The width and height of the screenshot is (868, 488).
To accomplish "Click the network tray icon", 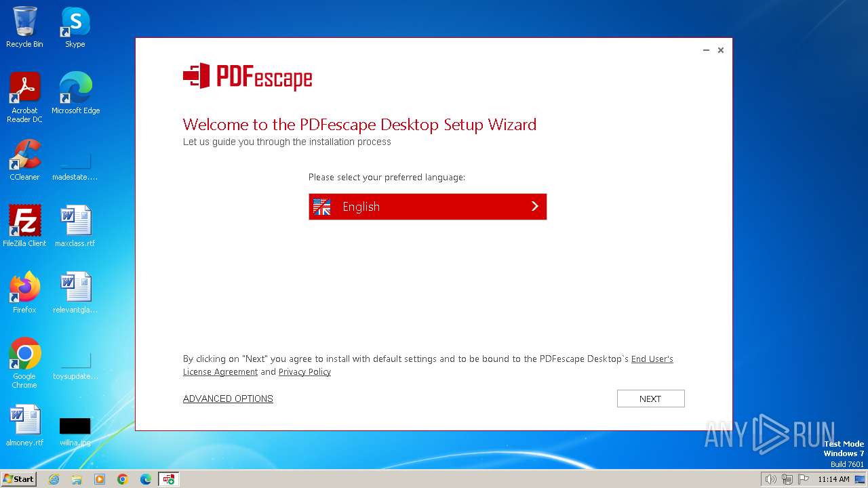I will (787, 479).
